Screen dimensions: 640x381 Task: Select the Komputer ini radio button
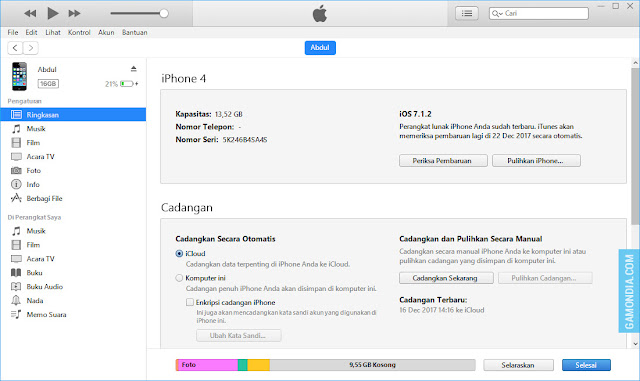tap(179, 278)
